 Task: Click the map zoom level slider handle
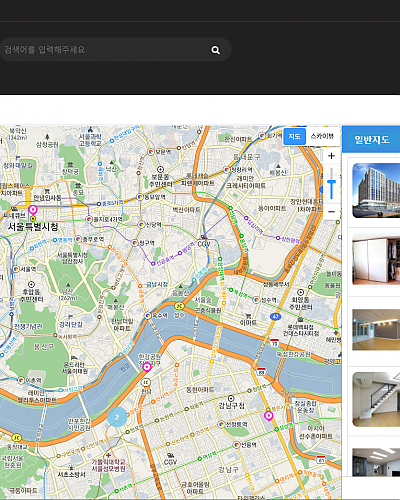[331, 182]
